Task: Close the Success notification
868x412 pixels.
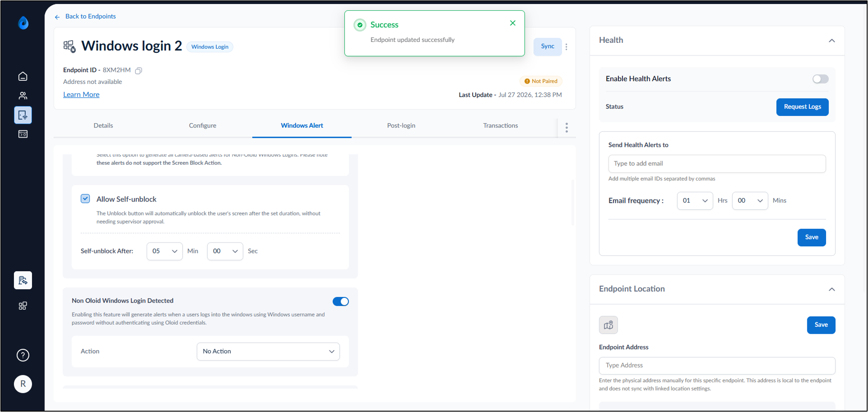Action: point(513,23)
